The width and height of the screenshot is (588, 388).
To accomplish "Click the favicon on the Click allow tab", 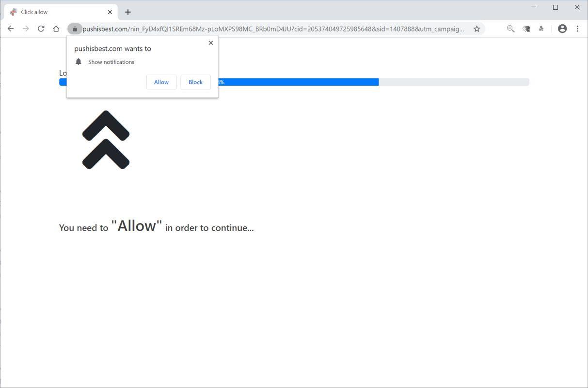I will tap(13, 12).
